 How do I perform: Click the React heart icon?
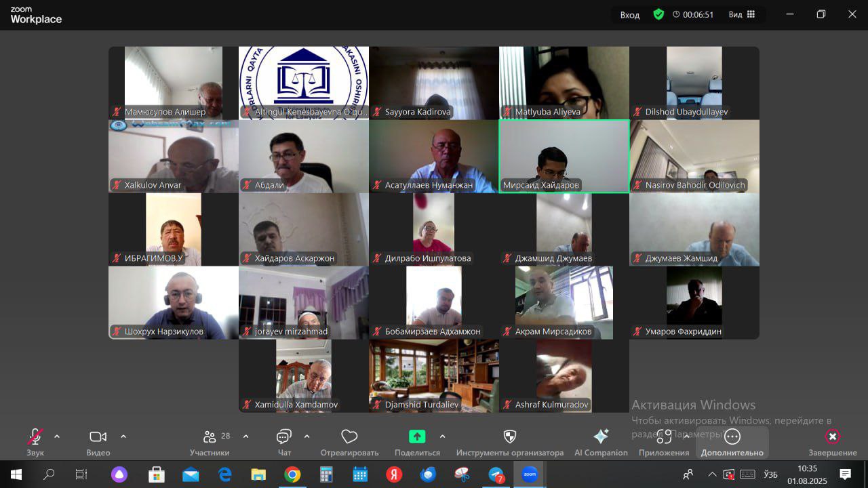[x=349, y=437]
